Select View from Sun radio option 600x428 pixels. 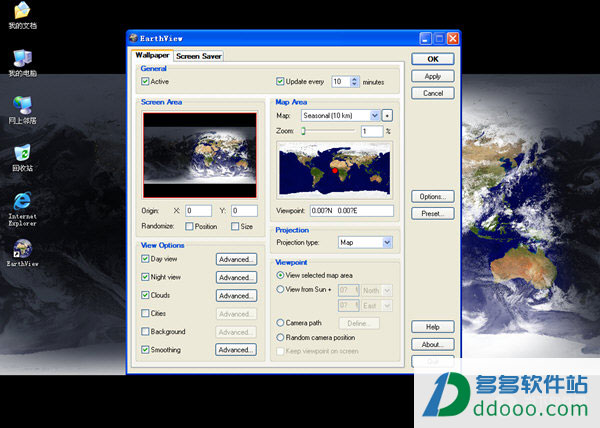pyautogui.click(x=280, y=290)
